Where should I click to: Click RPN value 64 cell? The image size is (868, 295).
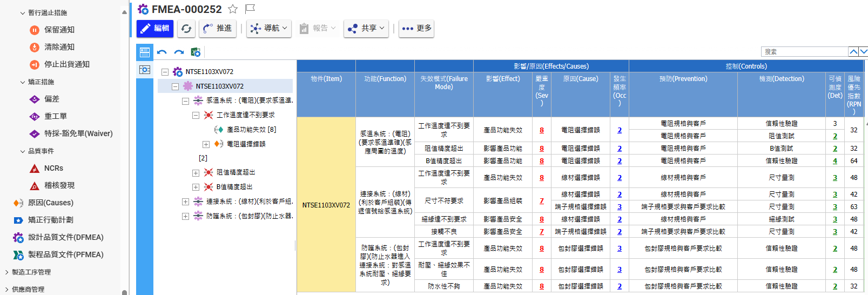[x=854, y=161]
